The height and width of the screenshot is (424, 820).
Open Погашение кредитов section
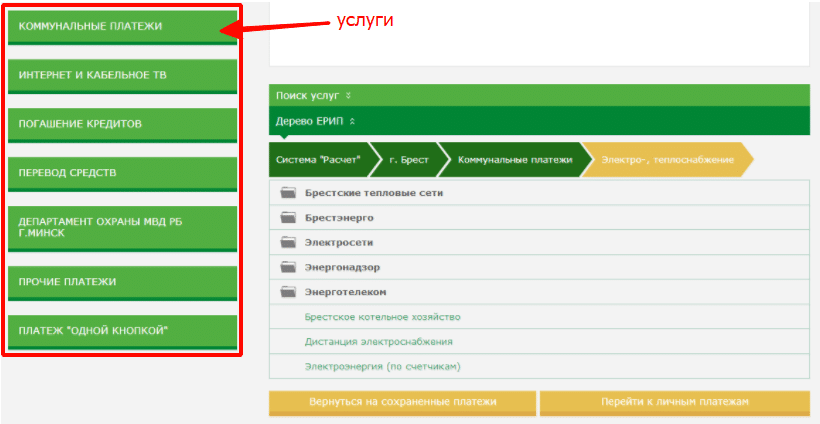[x=122, y=125]
